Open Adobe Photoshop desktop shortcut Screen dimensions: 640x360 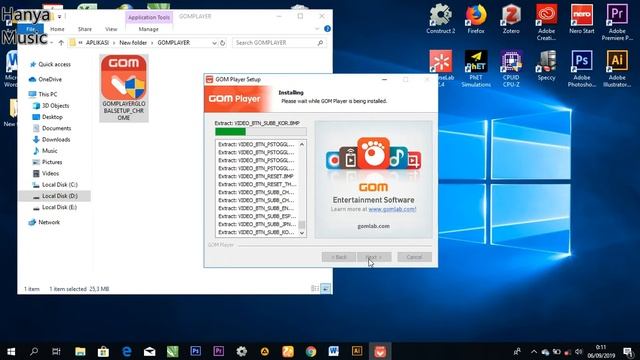[x=582, y=69]
